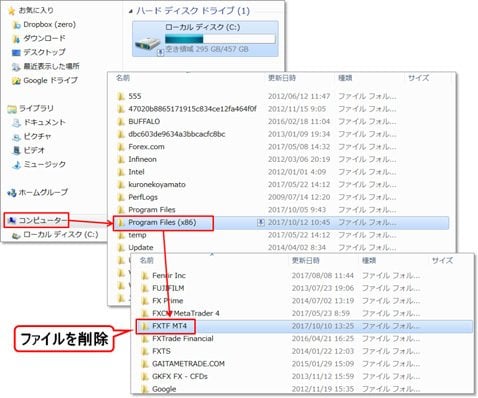Click date 2016/04/21 16:25 cell
478x398 pixels.
tap(323, 339)
